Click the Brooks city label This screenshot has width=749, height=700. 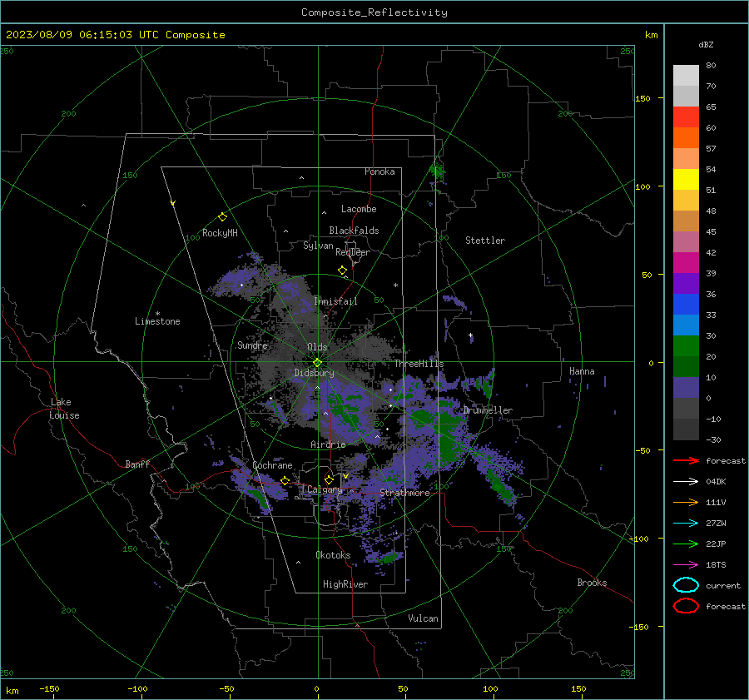tap(592, 583)
